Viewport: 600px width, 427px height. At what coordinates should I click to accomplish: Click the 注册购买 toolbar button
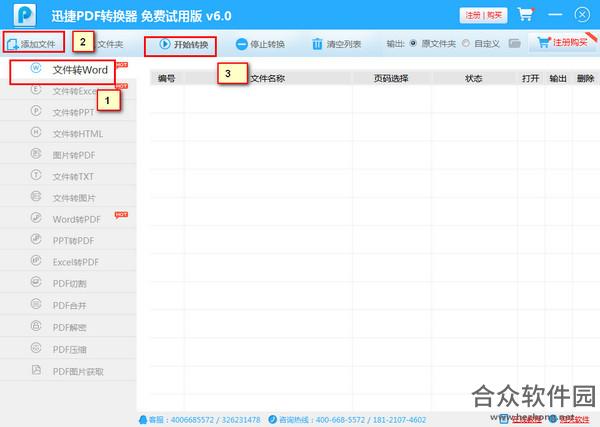[x=562, y=42]
